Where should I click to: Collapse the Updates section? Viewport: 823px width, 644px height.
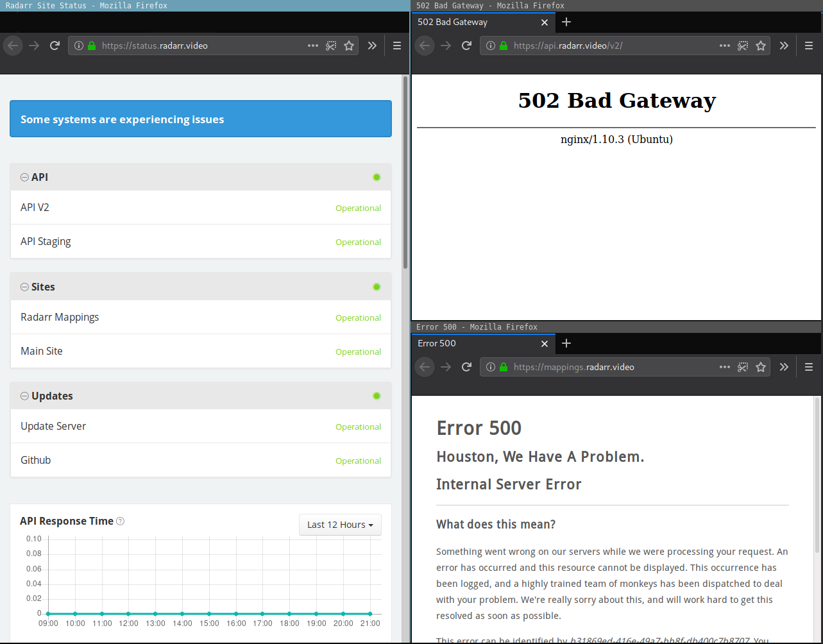click(24, 396)
